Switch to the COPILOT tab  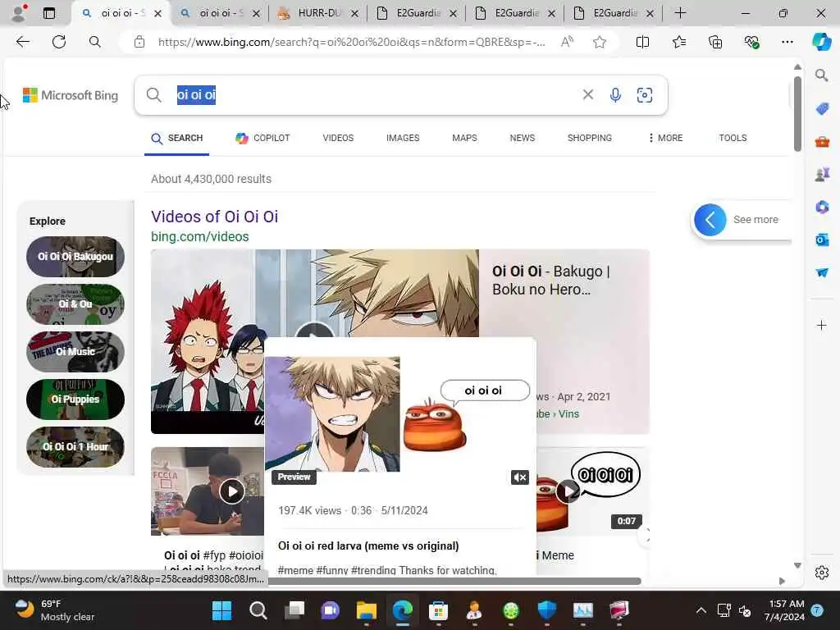point(262,138)
